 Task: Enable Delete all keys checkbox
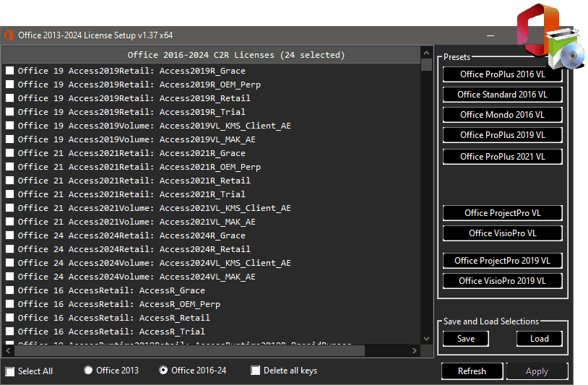coord(256,371)
